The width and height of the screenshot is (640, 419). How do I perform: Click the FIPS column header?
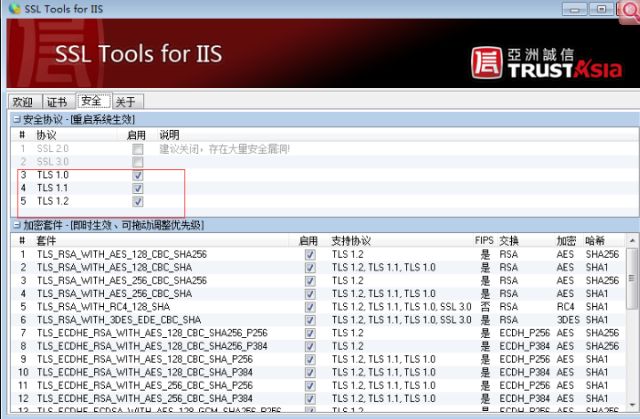click(484, 241)
